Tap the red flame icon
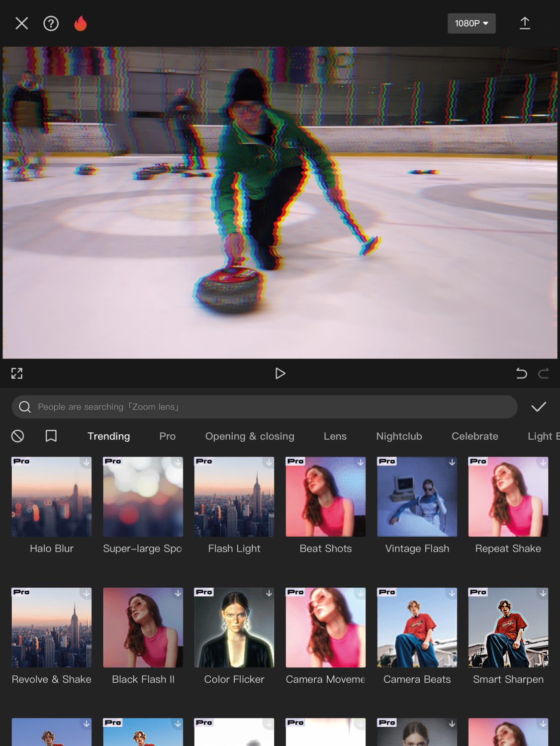The width and height of the screenshot is (560, 746). pos(80,23)
